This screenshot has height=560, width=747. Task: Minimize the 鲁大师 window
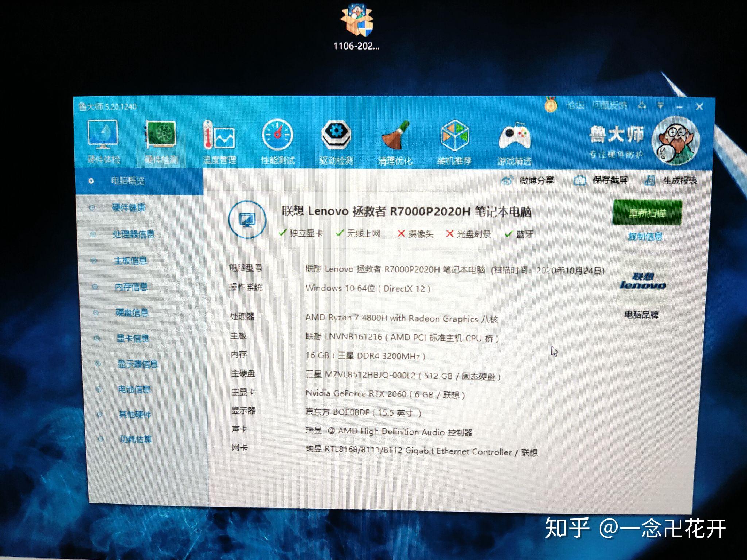click(679, 107)
